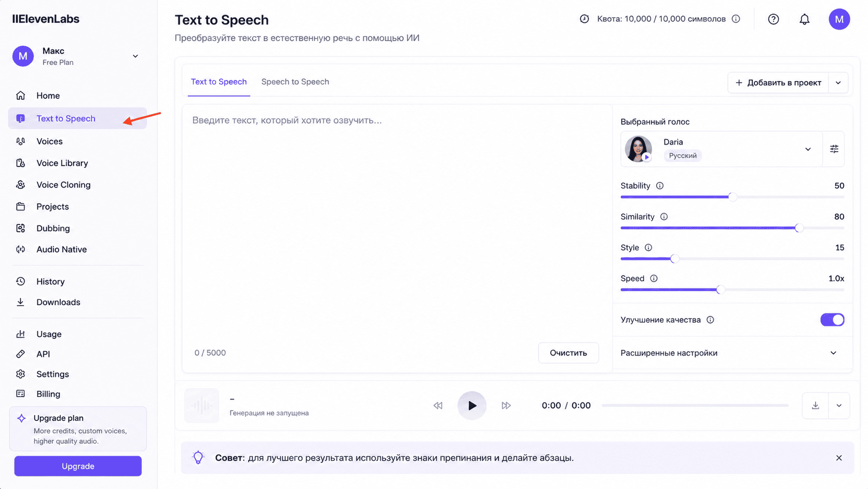Click the Добавить в проект button

pyautogui.click(x=778, y=83)
